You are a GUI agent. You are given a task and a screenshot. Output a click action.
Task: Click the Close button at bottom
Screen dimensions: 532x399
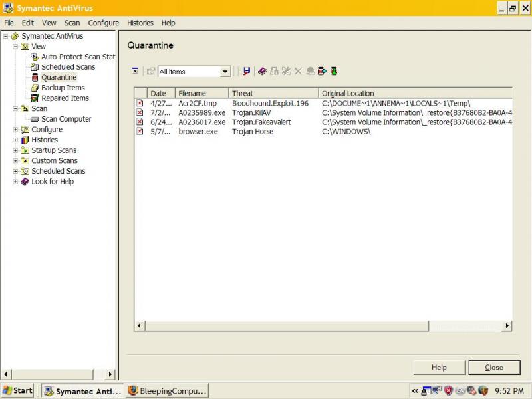coord(494,368)
